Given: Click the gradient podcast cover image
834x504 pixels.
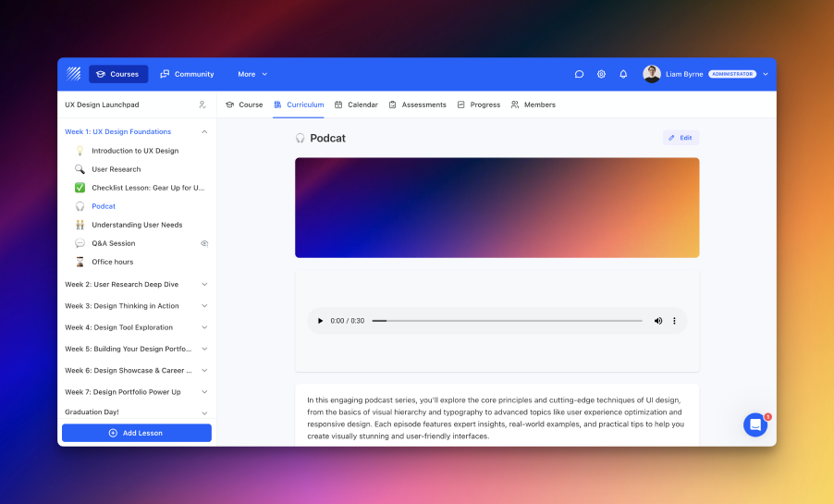Looking at the screenshot, I should coord(497,207).
